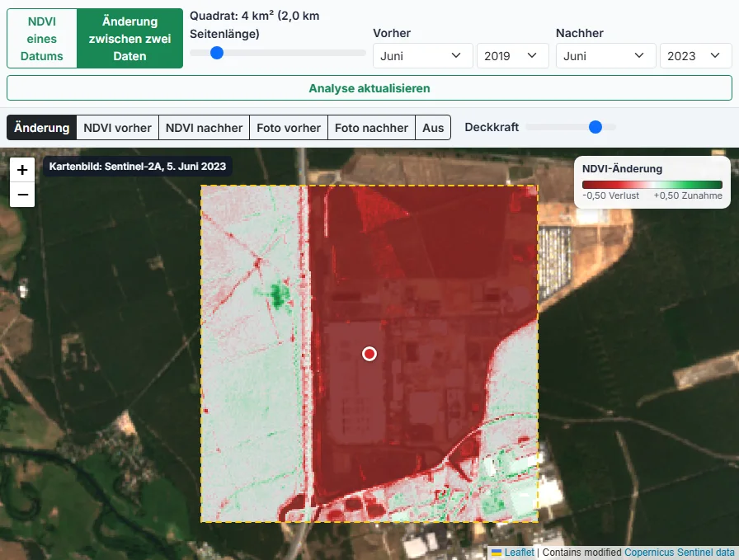Select 'Änderung zwischen zwei Daten' mode
The height and width of the screenshot is (560, 739).
click(129, 39)
